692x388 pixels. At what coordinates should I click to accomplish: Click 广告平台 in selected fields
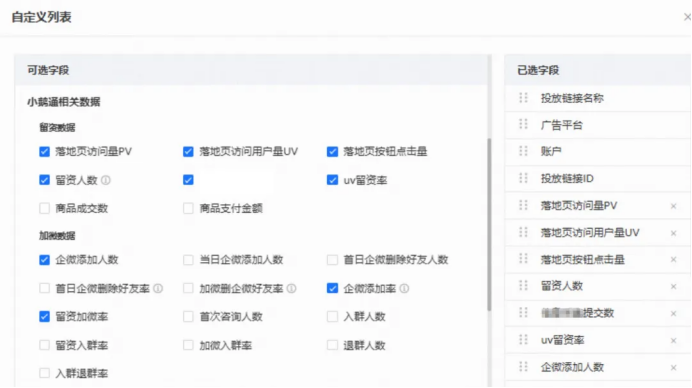point(562,125)
